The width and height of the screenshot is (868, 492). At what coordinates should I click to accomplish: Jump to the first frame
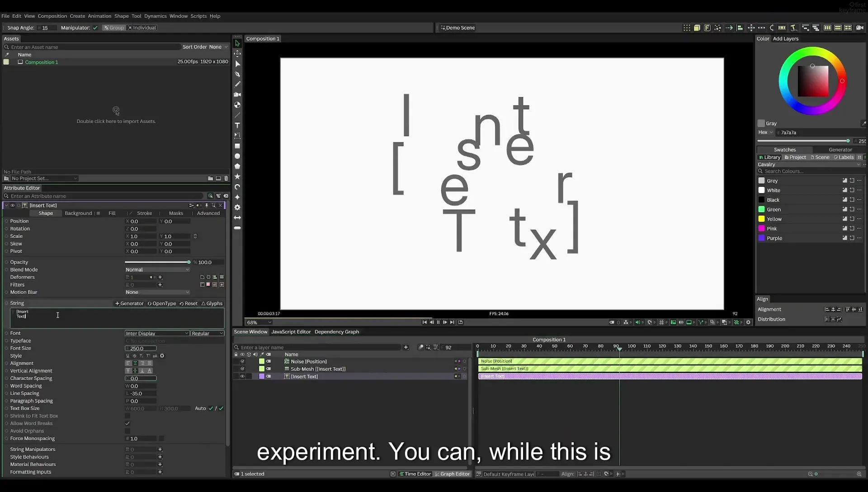click(425, 322)
